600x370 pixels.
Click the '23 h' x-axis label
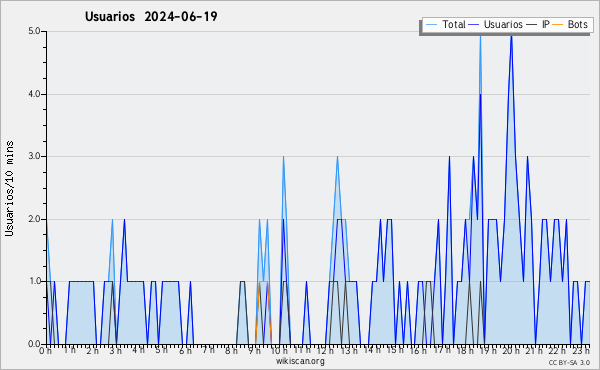(x=582, y=351)
